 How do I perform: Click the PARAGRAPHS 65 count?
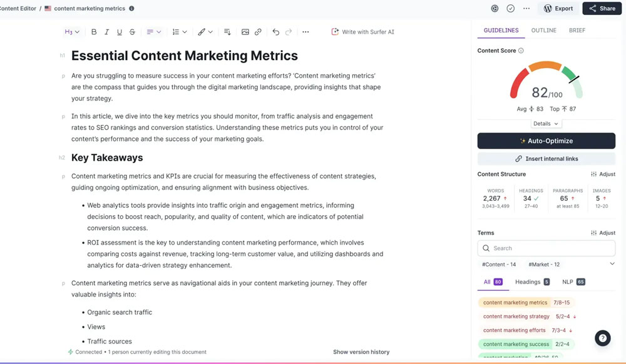click(568, 198)
